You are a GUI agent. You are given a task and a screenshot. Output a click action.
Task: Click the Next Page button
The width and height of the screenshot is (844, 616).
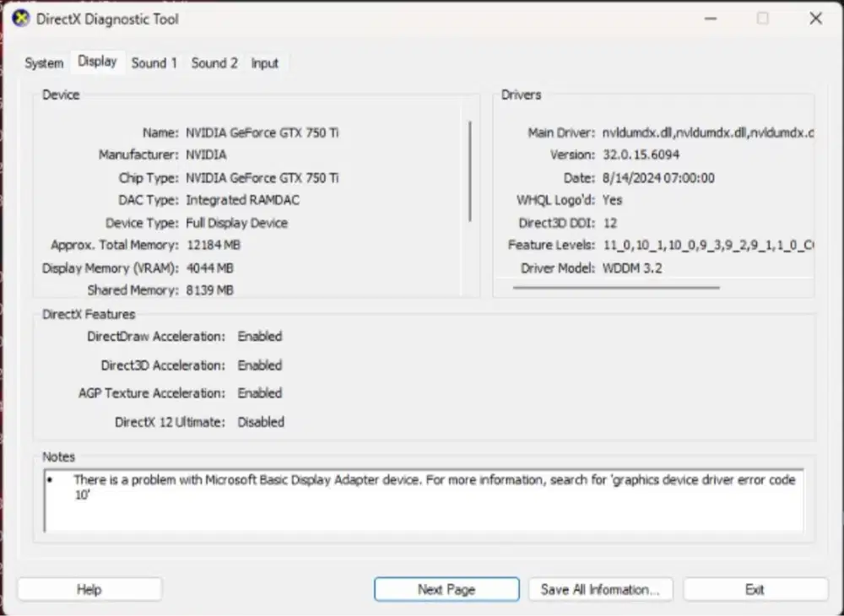[x=446, y=590]
